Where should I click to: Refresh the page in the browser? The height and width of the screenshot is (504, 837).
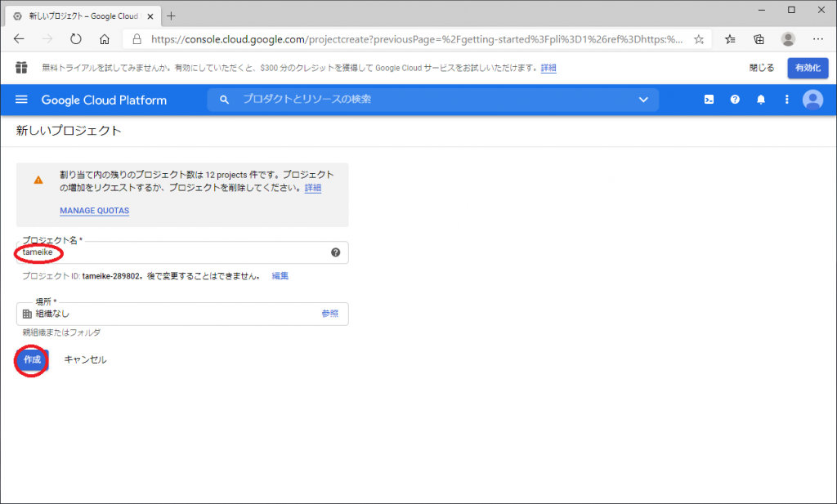[75, 38]
